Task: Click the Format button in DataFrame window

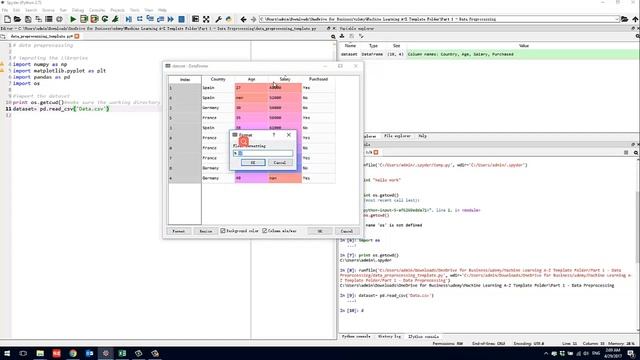Action: point(179,231)
